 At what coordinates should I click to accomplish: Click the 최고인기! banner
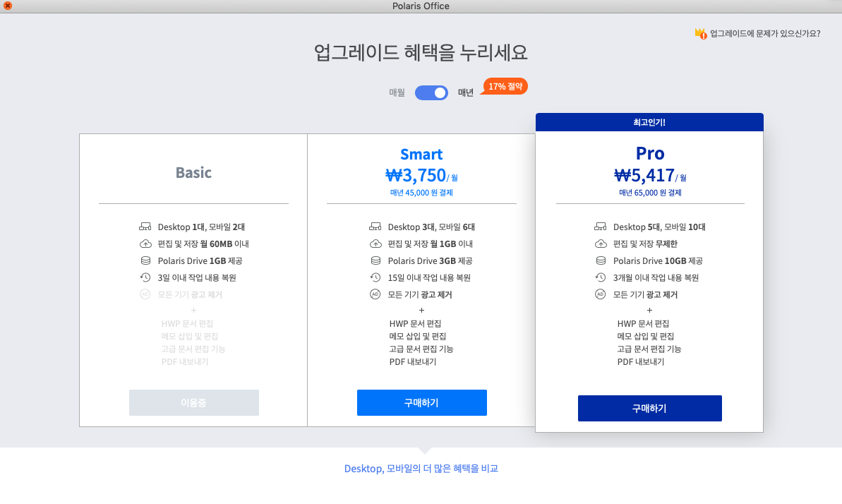pyautogui.click(x=649, y=122)
